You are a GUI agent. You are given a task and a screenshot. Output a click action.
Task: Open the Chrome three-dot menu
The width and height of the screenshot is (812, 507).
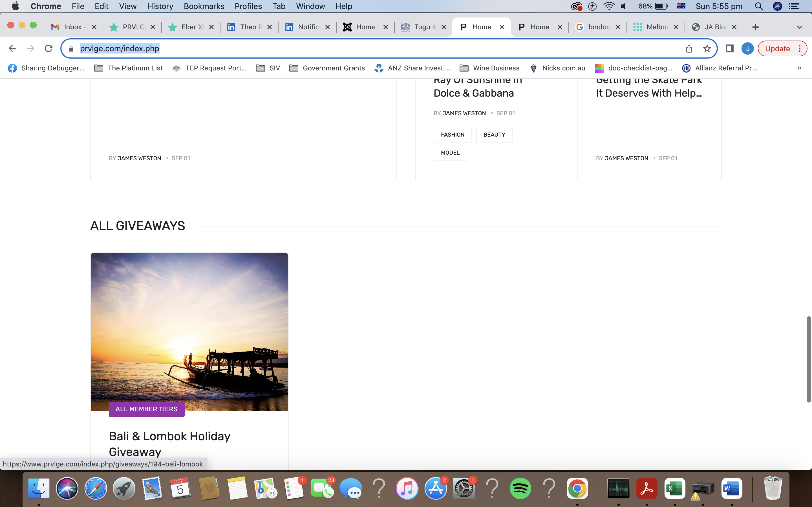(x=800, y=49)
